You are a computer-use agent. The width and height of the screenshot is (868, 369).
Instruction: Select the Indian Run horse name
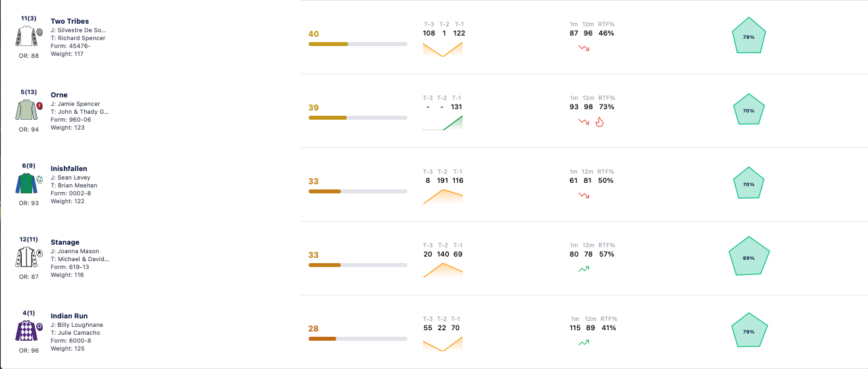(x=69, y=316)
